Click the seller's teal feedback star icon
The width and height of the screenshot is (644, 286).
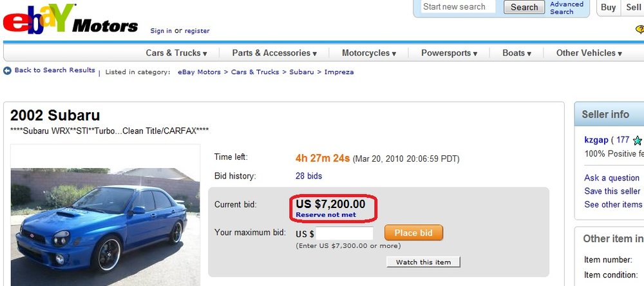click(638, 140)
